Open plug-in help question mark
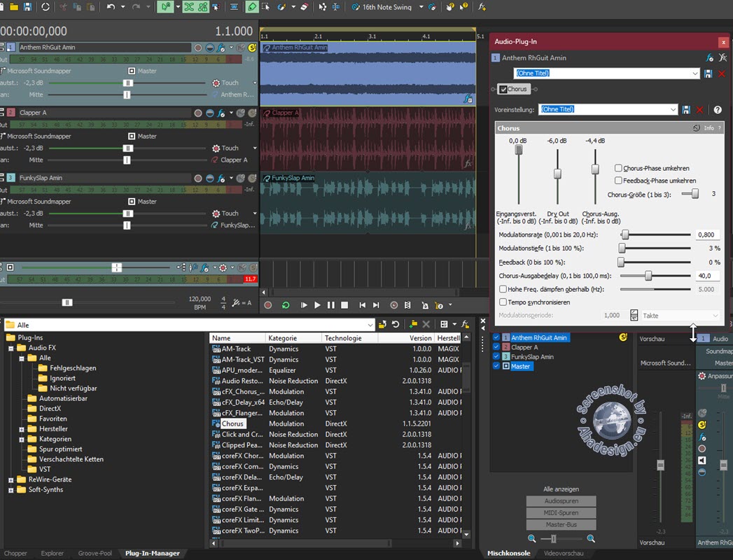This screenshot has width=733, height=560. pos(718,109)
